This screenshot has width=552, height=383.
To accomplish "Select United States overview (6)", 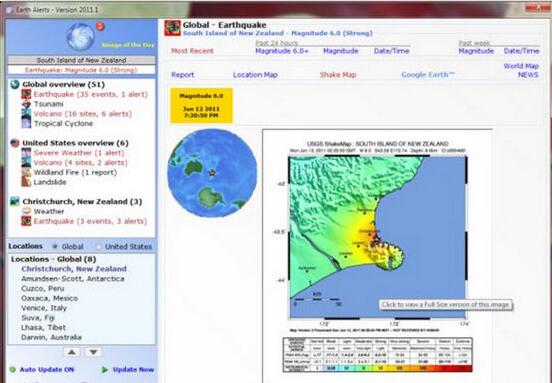I will click(x=75, y=143).
